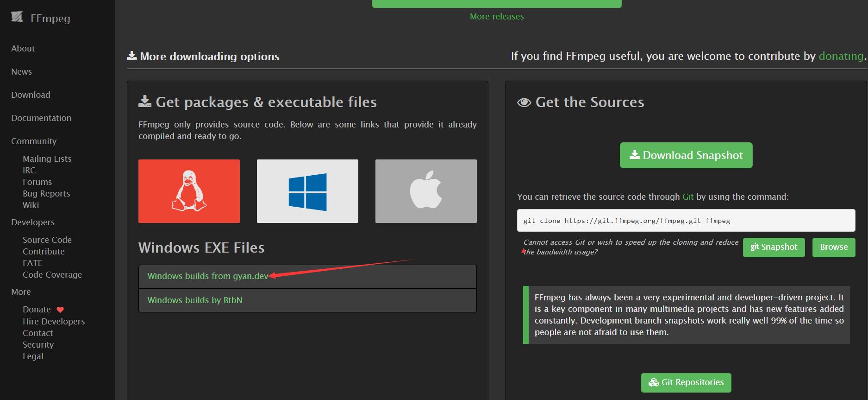Viewport: 868px width, 400px height.
Task: Open the Git Repositories button
Action: (x=686, y=383)
